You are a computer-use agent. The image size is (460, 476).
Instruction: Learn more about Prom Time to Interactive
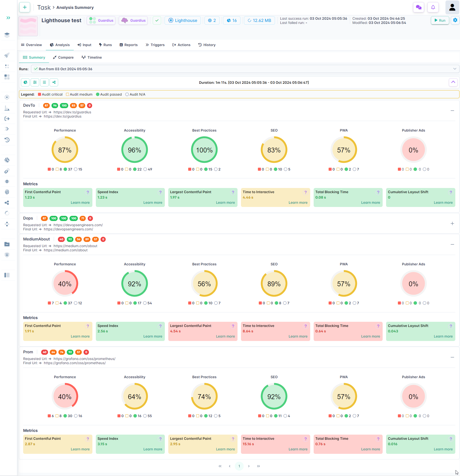tap(298, 449)
